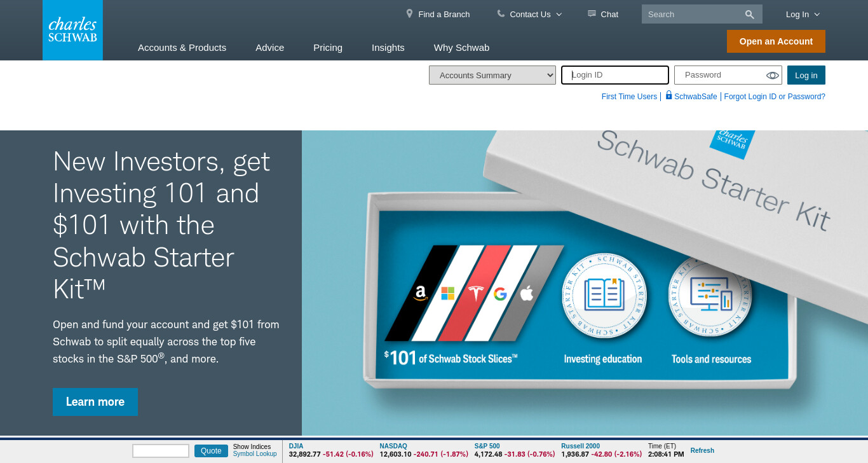Click the NASDAQ index label

[x=393, y=446]
